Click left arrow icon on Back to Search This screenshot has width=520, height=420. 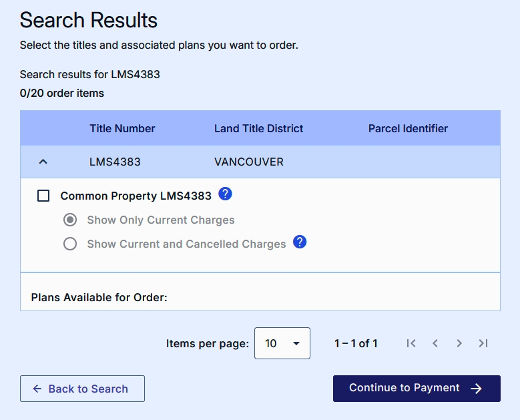[x=37, y=389]
